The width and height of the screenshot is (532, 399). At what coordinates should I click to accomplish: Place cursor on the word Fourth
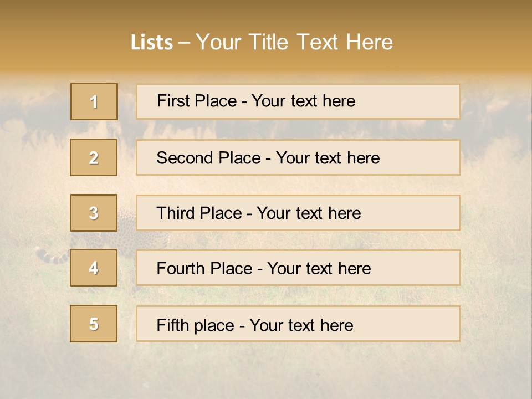[181, 269]
